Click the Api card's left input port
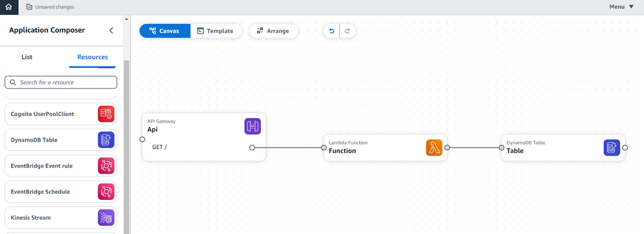This screenshot has height=234, width=644. click(142, 139)
